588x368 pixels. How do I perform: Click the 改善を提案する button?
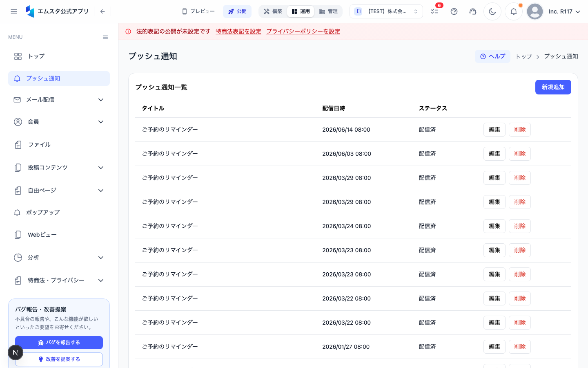[59, 359]
